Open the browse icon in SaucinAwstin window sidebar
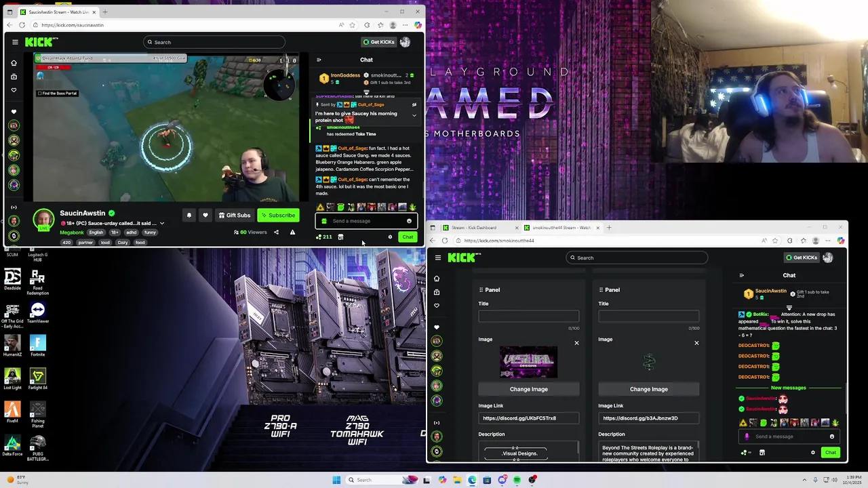 point(14,77)
